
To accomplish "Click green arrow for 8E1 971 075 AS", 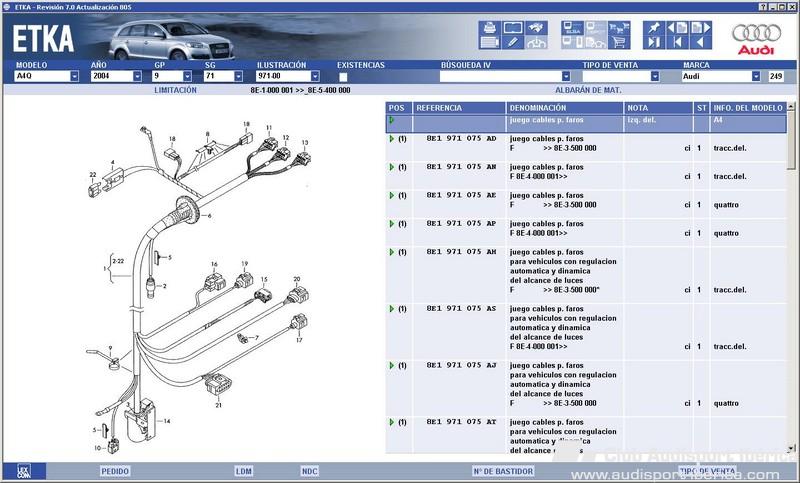I will (x=391, y=309).
